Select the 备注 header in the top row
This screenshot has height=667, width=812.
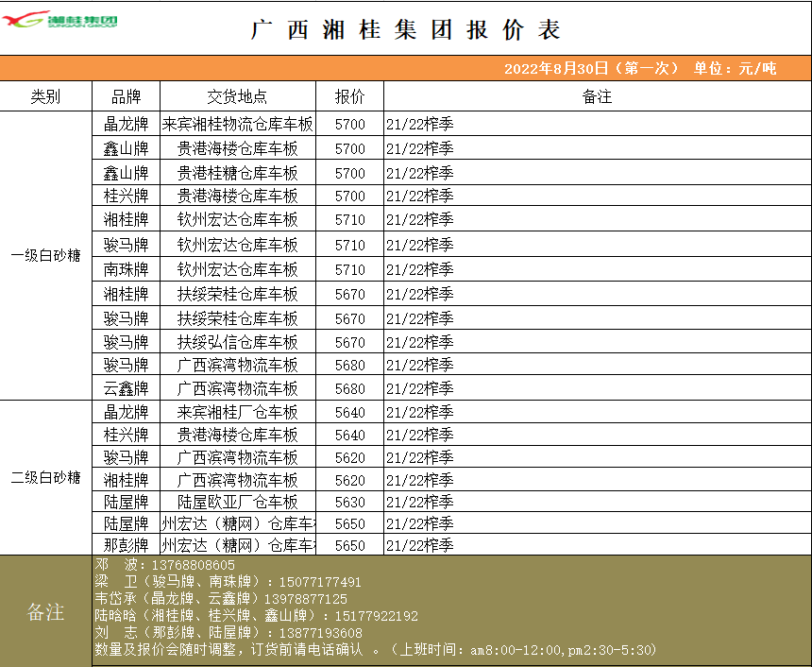(597, 96)
